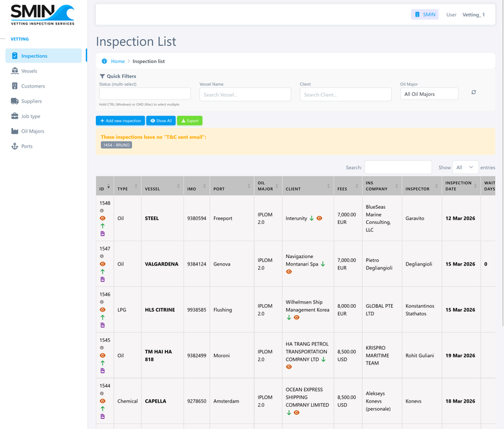The height and width of the screenshot is (429, 504).
Task: Sort table by VESSEL column
Action: point(162,186)
